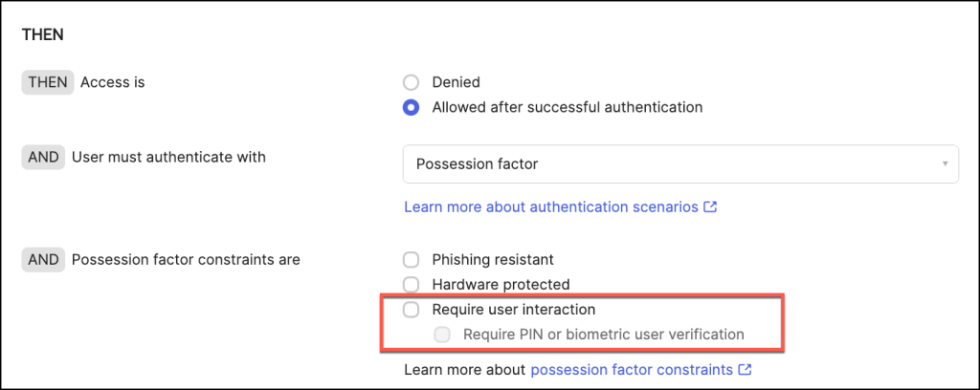Open Learn more about authentication scenarios link
The height and width of the screenshot is (390, 980).
click(551, 206)
